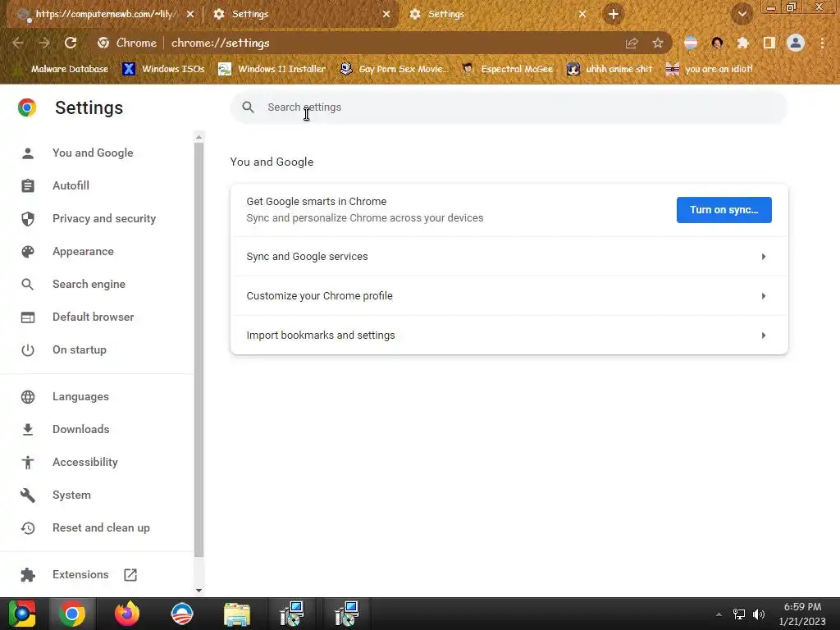Launch Firefox from the taskbar
This screenshot has height=630, width=840.
coord(127,614)
